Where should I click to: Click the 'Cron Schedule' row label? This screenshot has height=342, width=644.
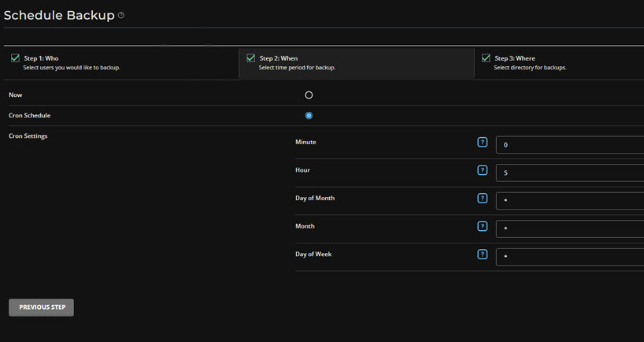pyautogui.click(x=30, y=116)
